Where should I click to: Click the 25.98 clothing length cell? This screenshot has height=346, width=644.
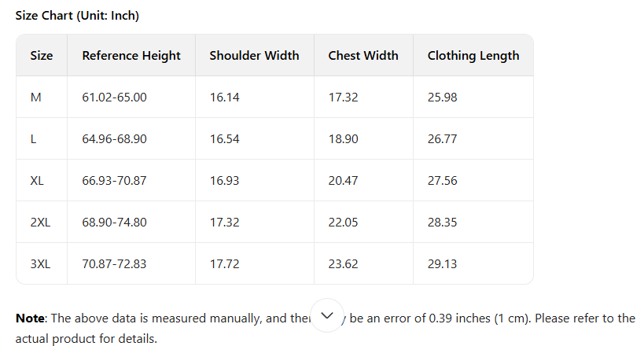[442, 98]
